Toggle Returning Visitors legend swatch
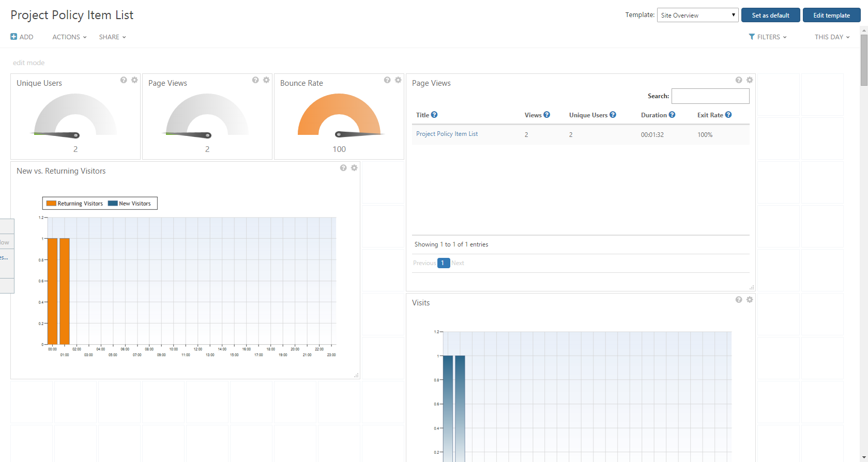 51,203
